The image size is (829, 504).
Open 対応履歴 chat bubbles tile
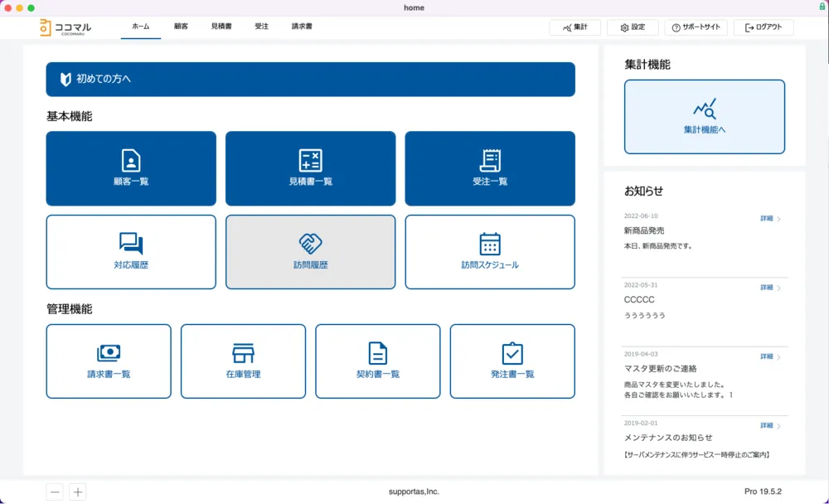[131, 252]
